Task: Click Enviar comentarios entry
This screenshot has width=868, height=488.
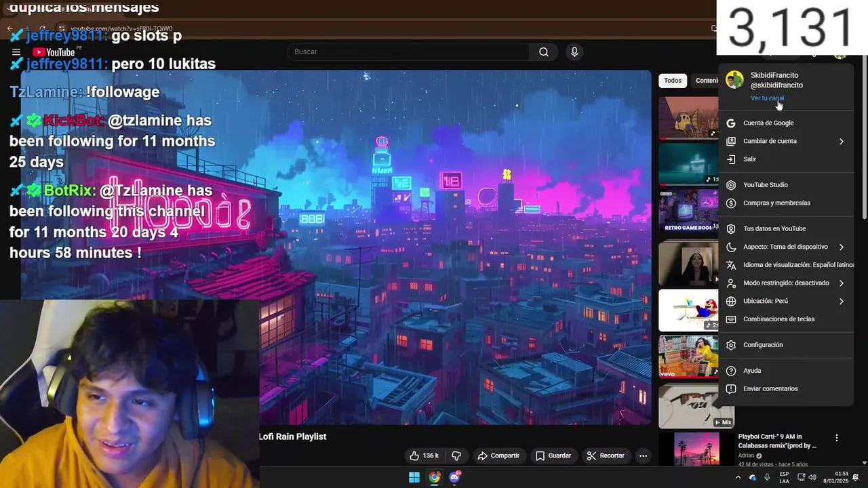Action: [787, 389]
